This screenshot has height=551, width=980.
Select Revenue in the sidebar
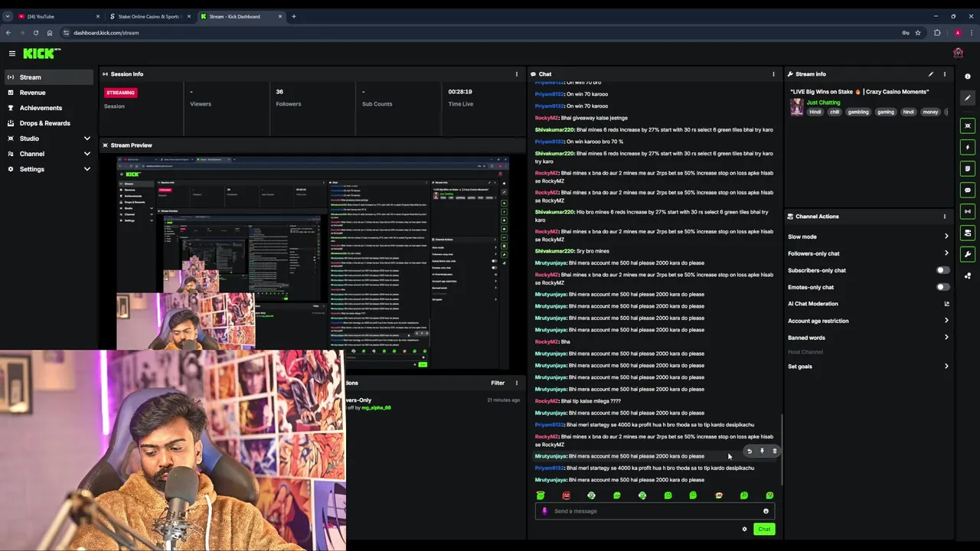[x=49, y=93]
